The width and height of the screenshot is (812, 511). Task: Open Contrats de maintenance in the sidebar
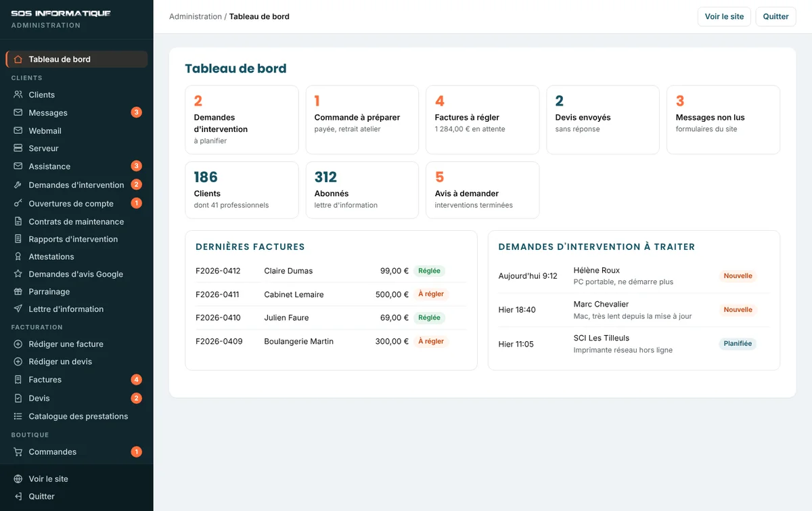click(x=76, y=221)
